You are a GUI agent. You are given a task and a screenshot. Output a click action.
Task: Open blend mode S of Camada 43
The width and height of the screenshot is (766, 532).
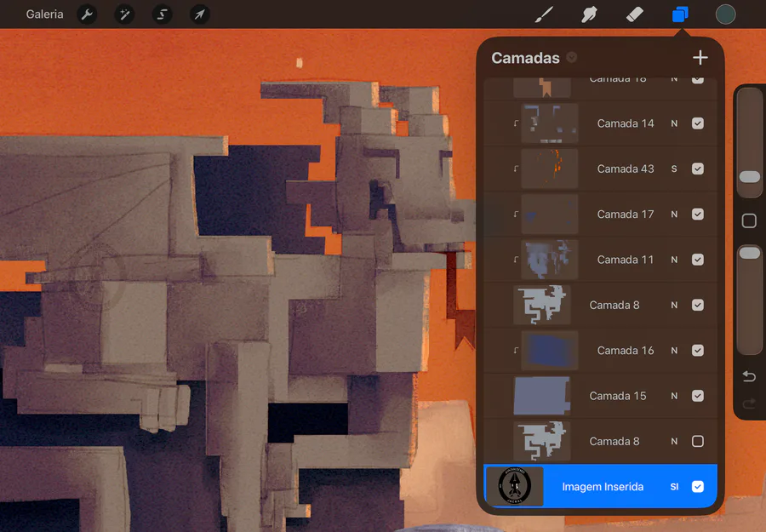[x=674, y=169]
